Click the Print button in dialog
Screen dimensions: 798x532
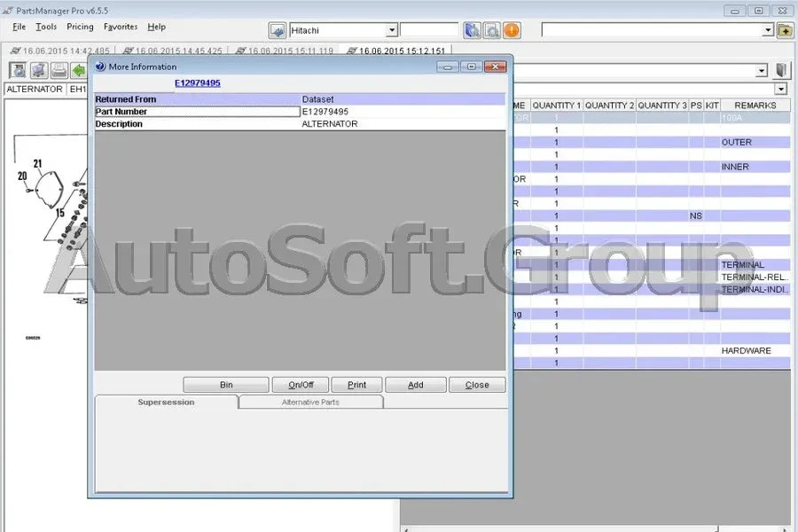(356, 385)
